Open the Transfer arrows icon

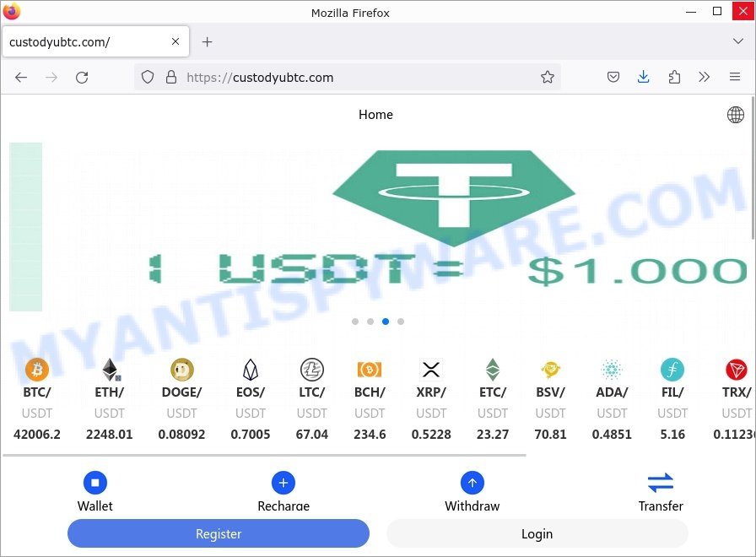point(661,483)
